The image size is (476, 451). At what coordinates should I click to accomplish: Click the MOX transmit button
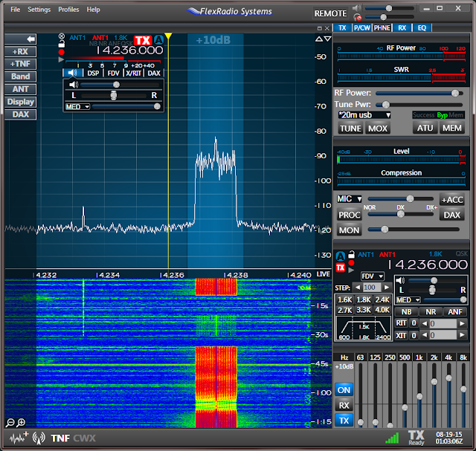[x=378, y=129]
